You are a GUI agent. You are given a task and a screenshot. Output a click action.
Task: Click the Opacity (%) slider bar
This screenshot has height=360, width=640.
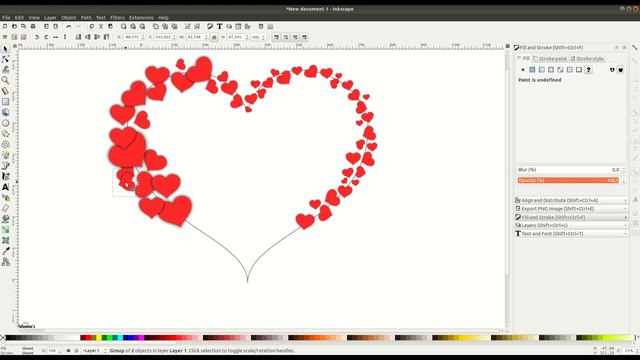click(568, 180)
